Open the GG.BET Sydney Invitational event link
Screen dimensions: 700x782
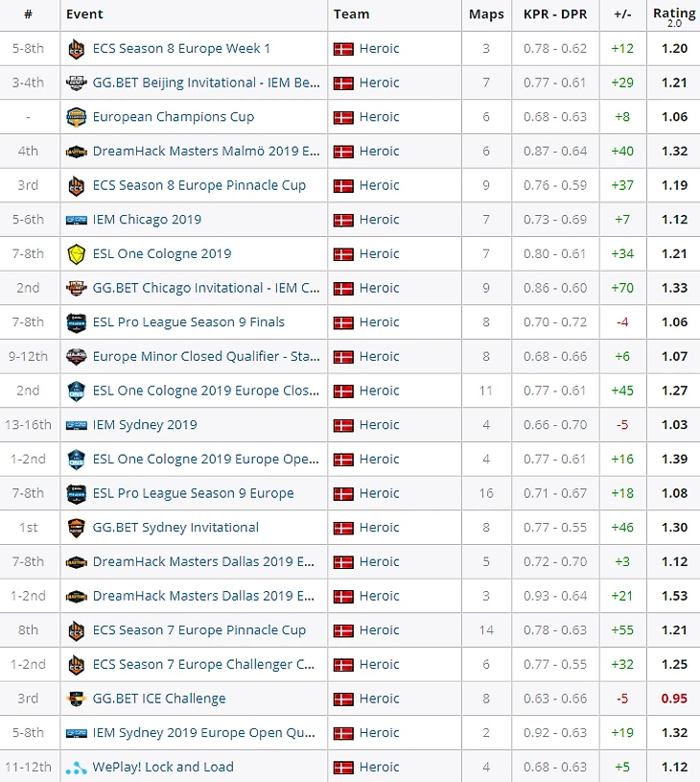(x=175, y=528)
